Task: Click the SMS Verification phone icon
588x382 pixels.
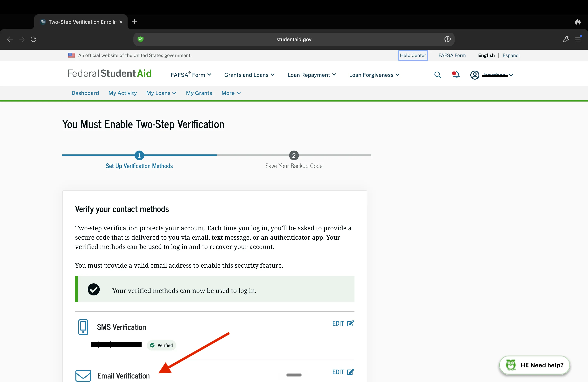Action: point(83,327)
